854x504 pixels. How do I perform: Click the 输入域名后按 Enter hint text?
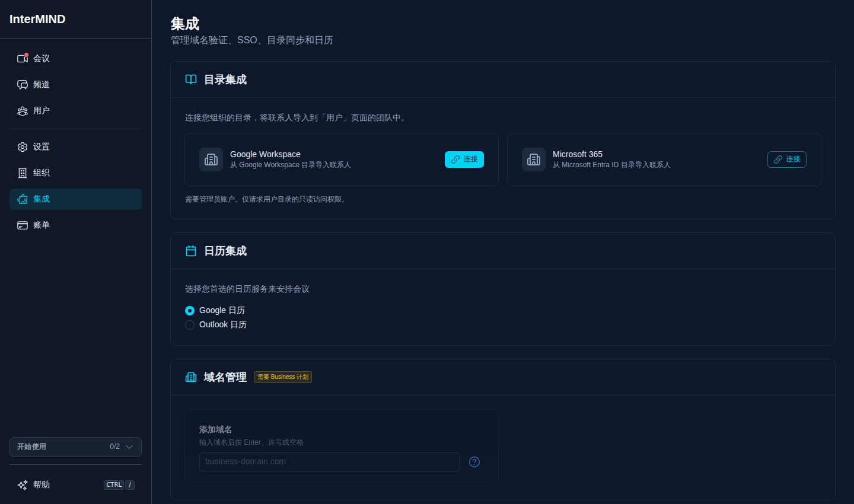pos(251,442)
